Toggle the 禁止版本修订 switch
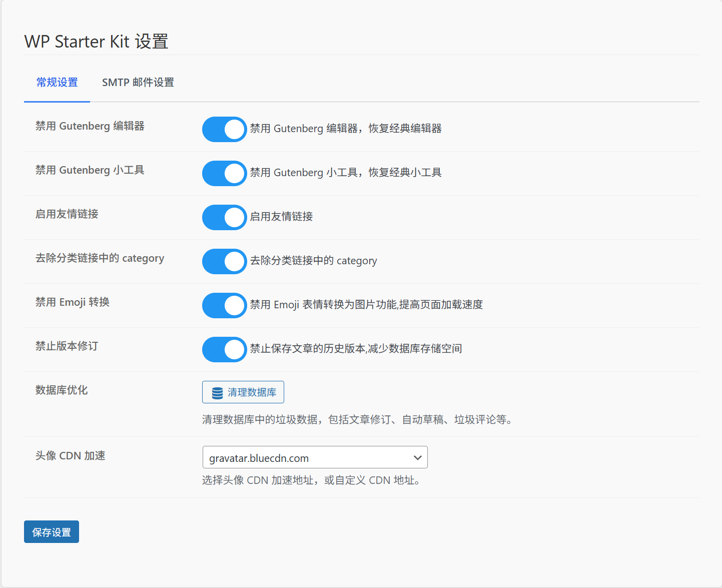This screenshot has height=588, width=722. point(224,349)
